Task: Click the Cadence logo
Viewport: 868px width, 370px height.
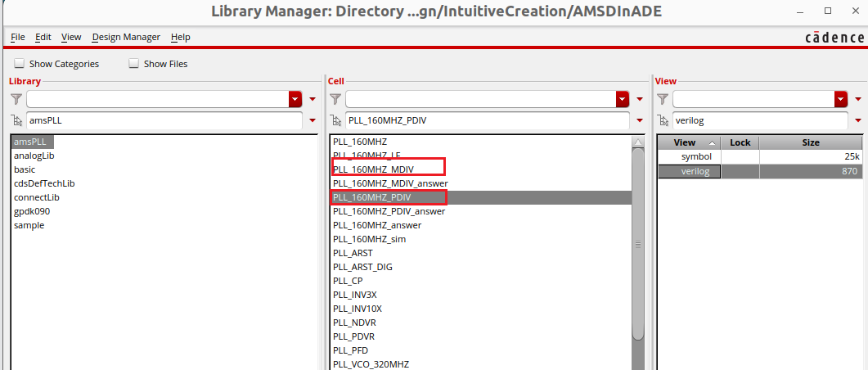Action: click(x=832, y=38)
